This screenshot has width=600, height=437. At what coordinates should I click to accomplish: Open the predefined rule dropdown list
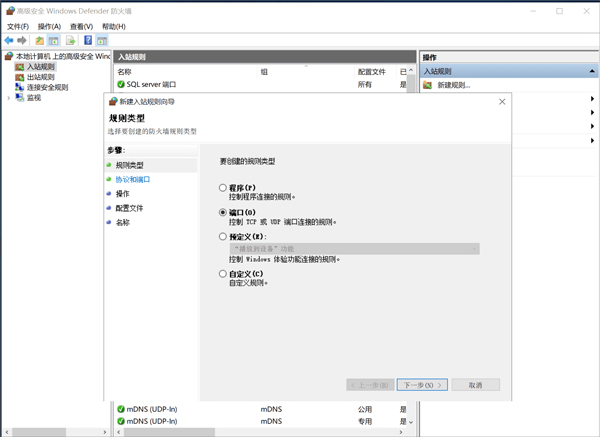[354, 249]
